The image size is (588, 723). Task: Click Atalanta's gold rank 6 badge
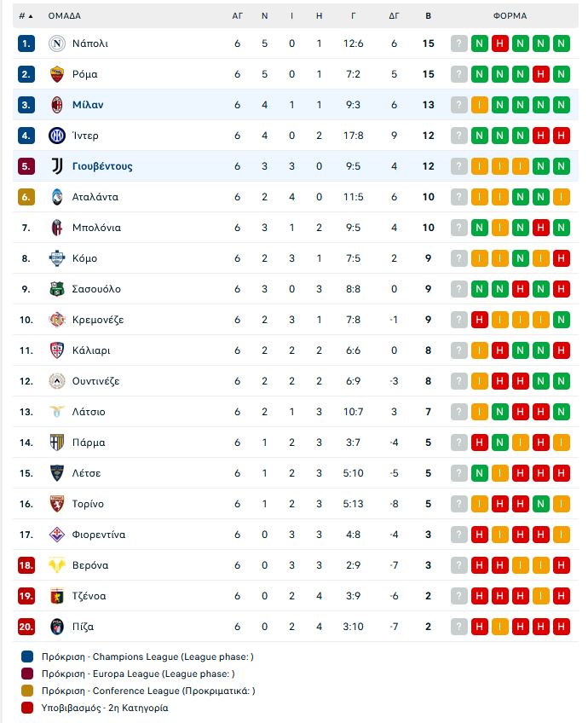click(x=26, y=197)
